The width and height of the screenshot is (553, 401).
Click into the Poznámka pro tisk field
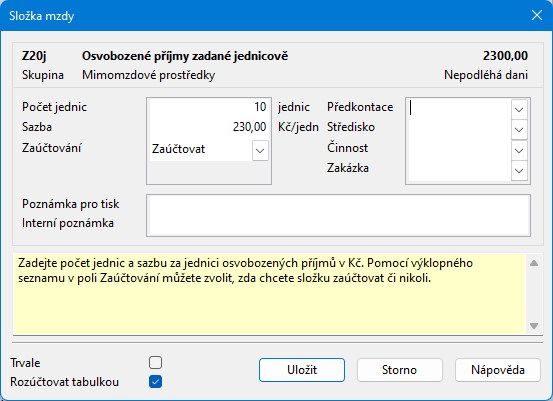tap(339, 206)
